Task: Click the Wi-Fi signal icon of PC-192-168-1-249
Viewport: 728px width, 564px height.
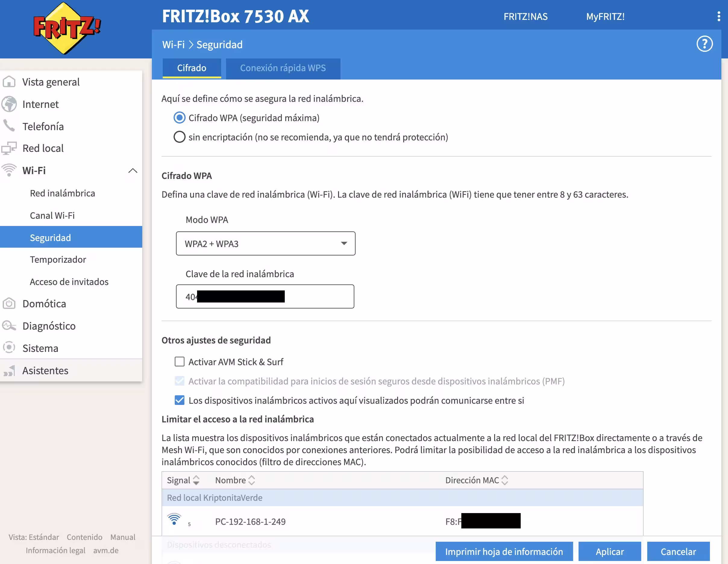Action: 174,519
